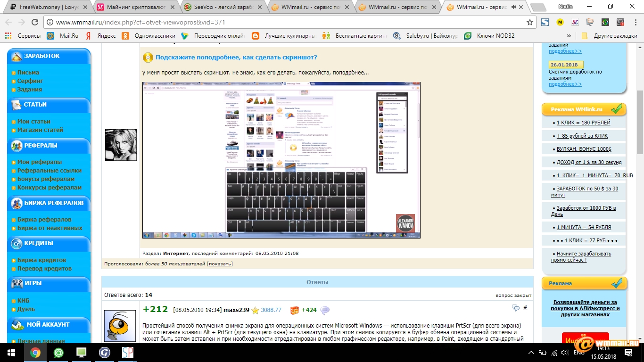The image size is (644, 362).
Task: Click the star rating icon beside 3088.77
Action: pyautogui.click(x=255, y=310)
